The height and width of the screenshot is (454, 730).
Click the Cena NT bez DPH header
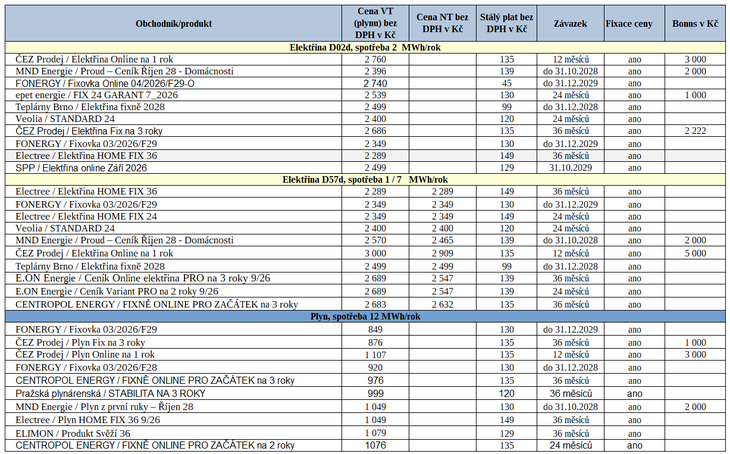(x=442, y=24)
